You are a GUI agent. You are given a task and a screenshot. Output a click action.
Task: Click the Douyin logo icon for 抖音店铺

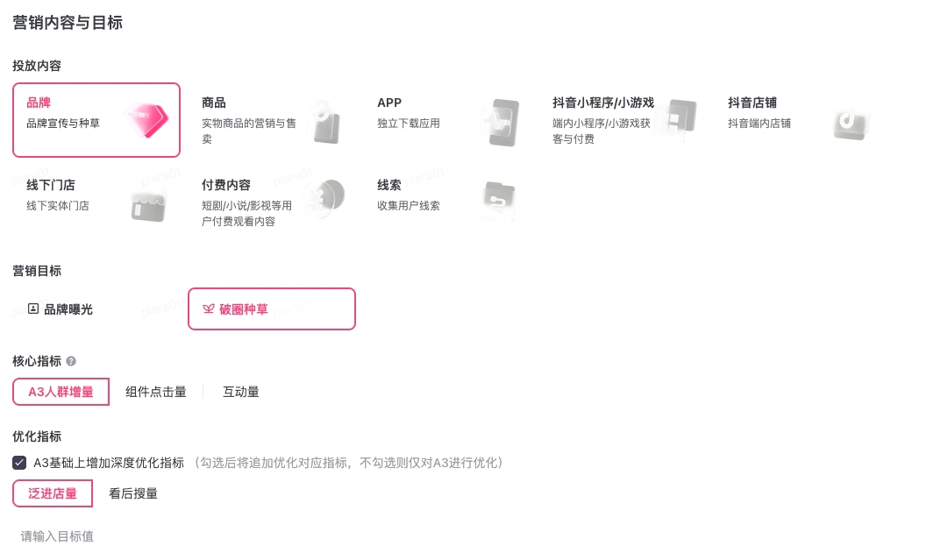[852, 122]
